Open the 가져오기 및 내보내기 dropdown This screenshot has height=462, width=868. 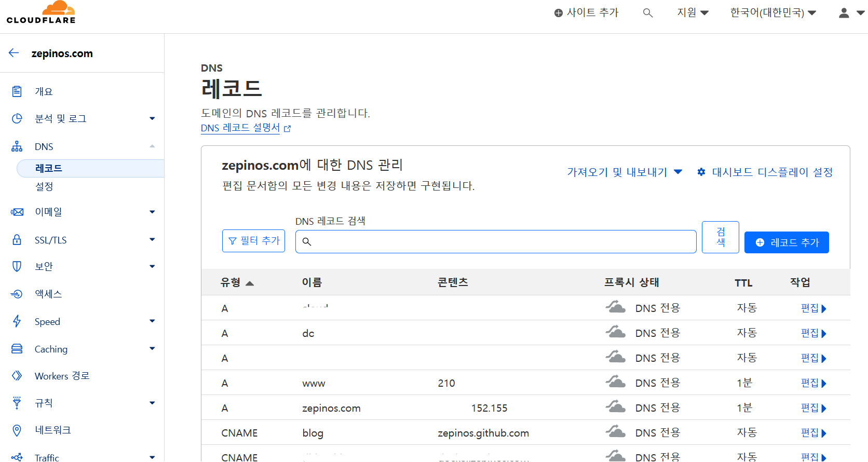coord(625,172)
